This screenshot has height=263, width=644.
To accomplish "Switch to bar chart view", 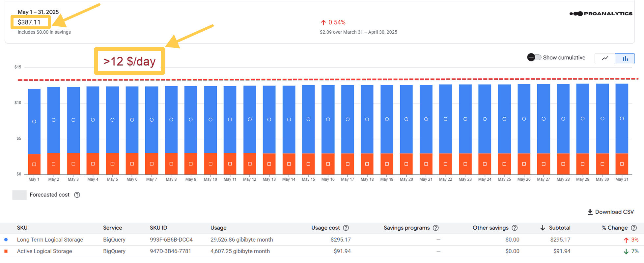I will tap(625, 58).
